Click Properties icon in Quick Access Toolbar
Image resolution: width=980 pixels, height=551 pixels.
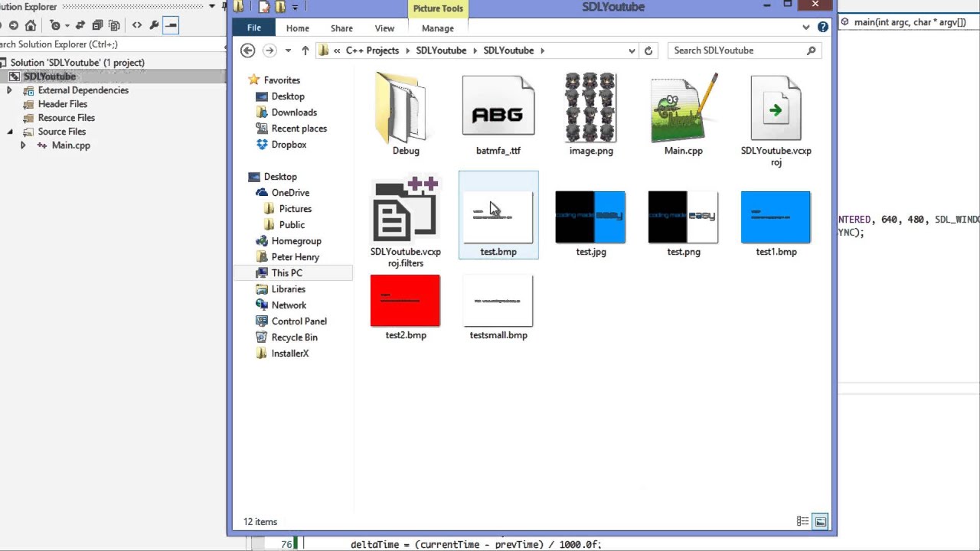point(264,7)
